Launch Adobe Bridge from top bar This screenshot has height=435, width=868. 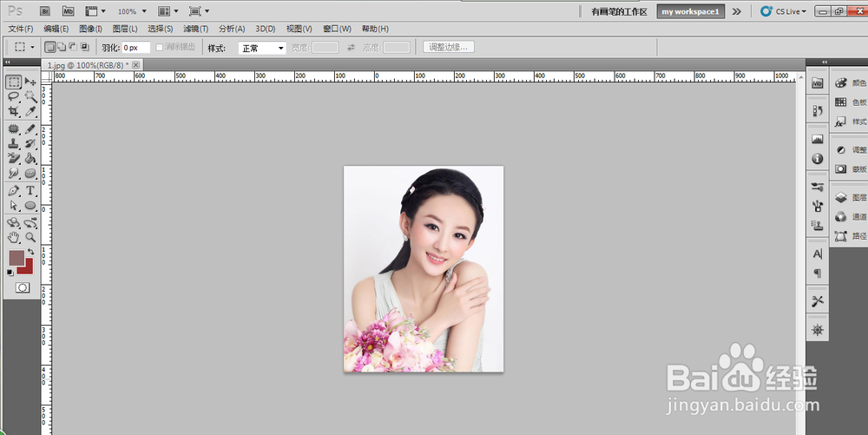[x=46, y=11]
